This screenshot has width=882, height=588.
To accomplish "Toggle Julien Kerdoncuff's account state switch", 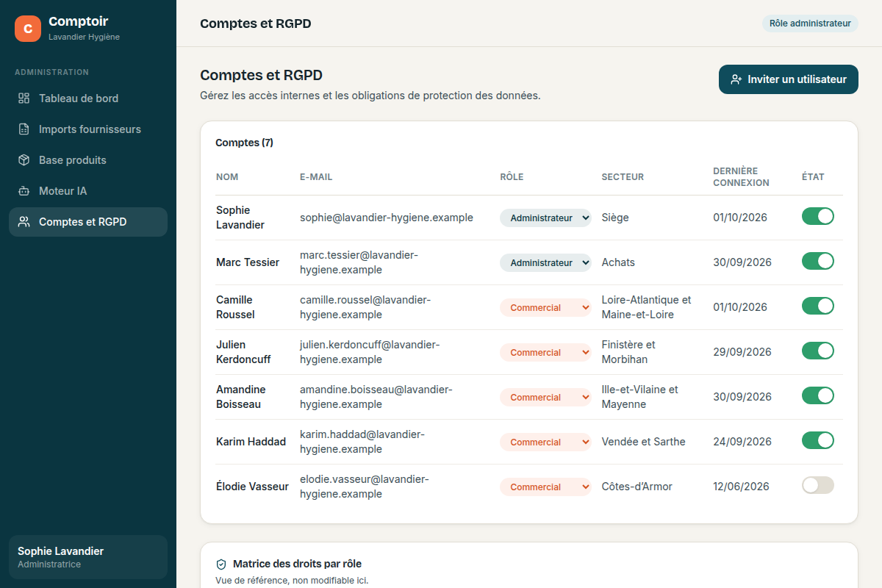I will pos(818,351).
